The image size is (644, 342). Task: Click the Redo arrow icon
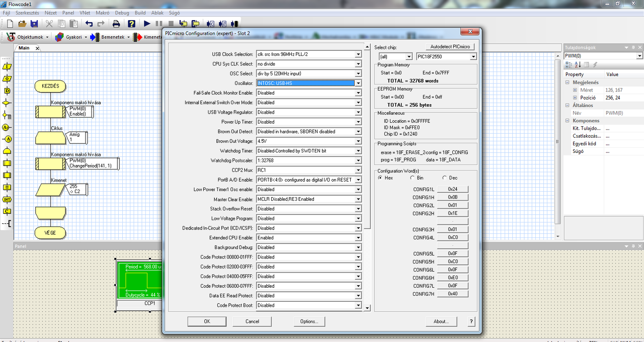pos(101,24)
